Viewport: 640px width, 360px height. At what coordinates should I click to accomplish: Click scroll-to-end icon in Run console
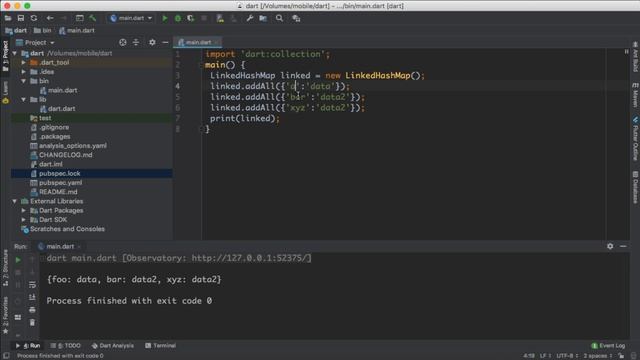click(x=32, y=297)
